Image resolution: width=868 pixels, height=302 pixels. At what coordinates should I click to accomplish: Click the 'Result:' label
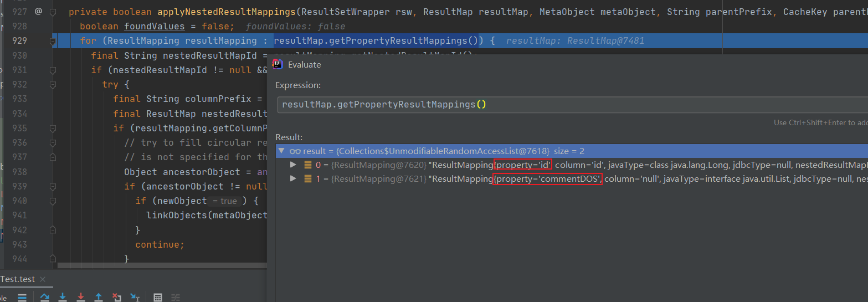(x=288, y=137)
